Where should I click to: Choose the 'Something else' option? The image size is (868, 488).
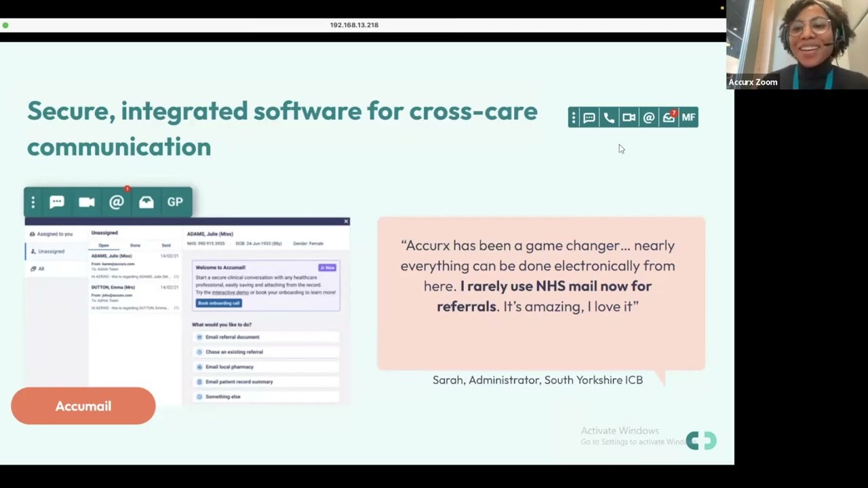point(266,396)
